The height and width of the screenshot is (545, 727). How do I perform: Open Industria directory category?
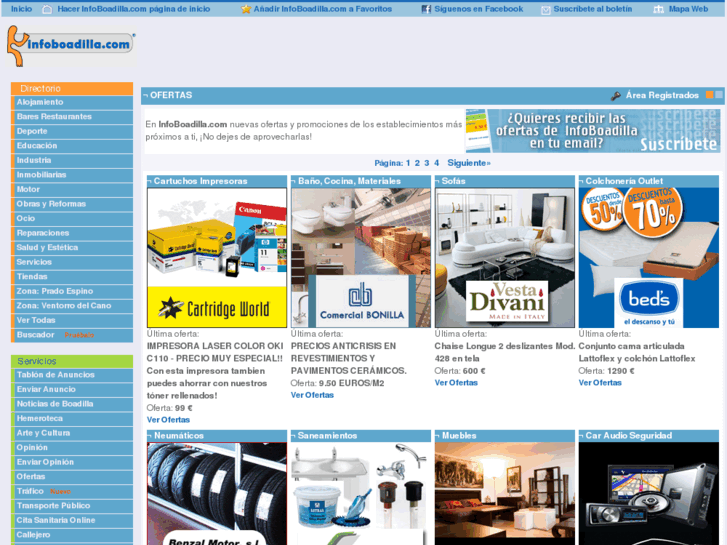click(72, 160)
